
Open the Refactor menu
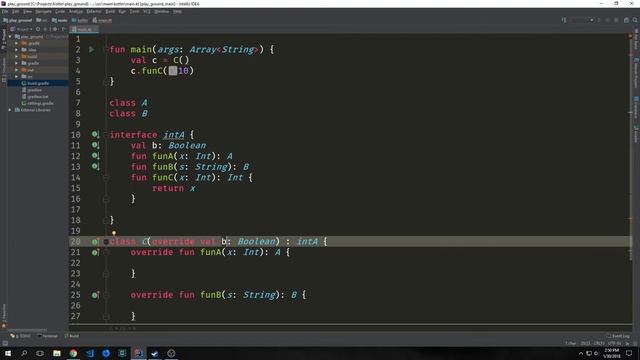click(93, 11)
